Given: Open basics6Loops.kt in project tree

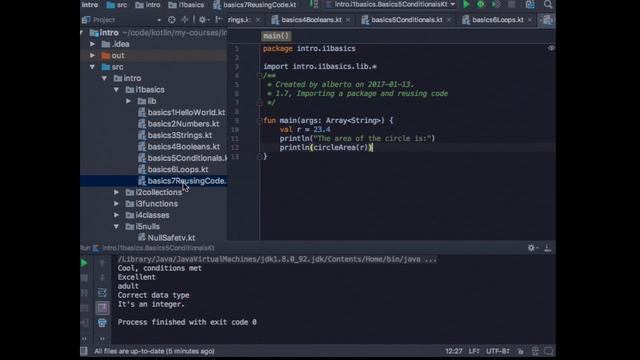Looking at the screenshot, I should (173, 169).
